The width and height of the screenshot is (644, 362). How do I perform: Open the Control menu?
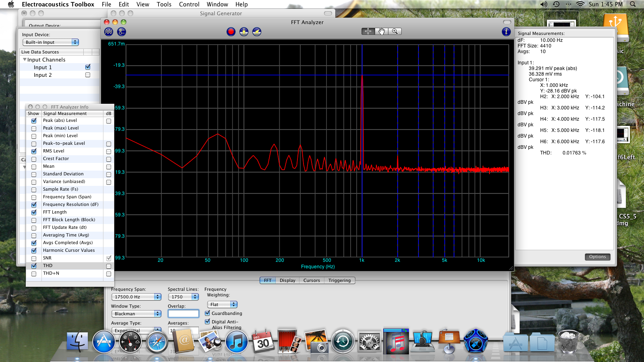click(189, 4)
